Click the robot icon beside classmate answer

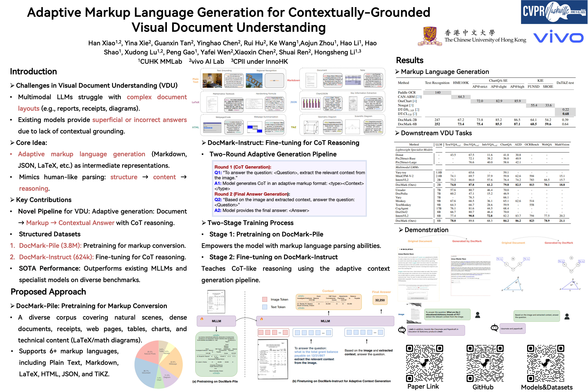tap(494, 328)
